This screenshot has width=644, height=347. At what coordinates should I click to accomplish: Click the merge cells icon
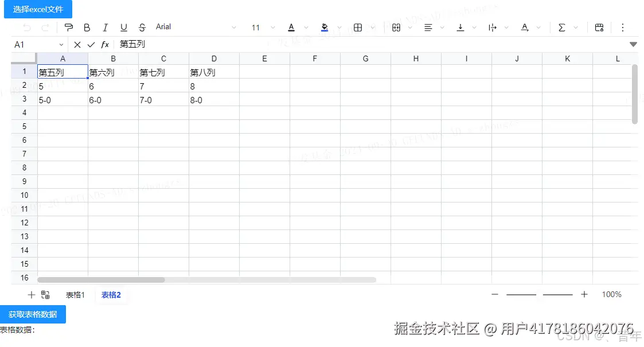coord(396,27)
